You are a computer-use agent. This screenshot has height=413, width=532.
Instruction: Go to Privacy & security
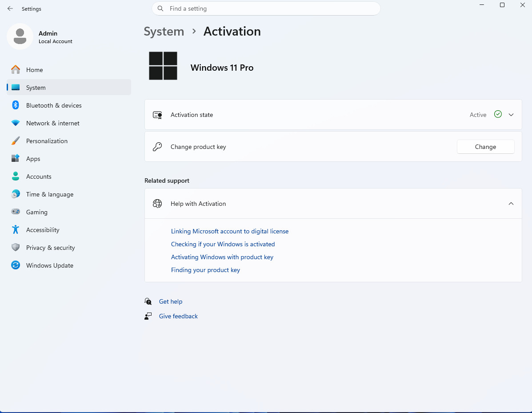69,247
